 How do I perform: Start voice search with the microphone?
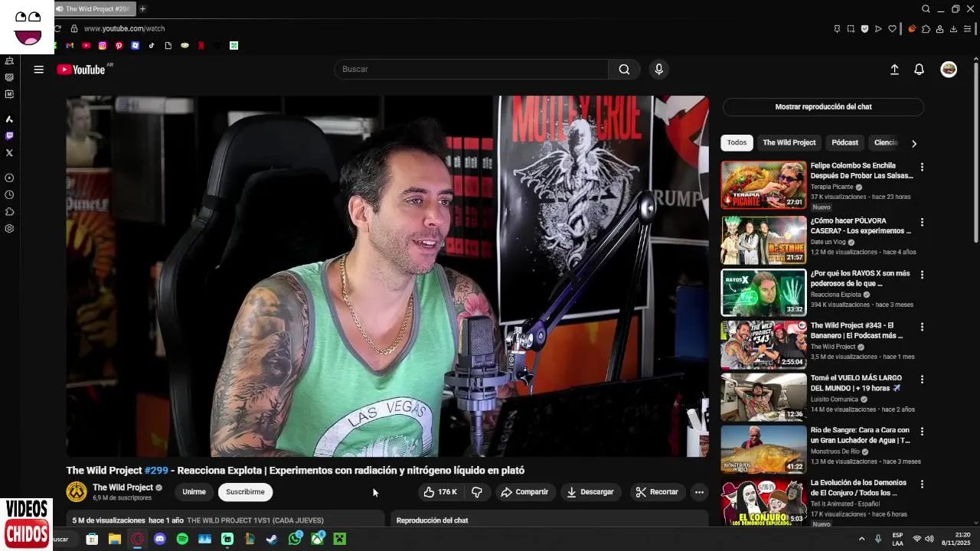click(x=658, y=69)
